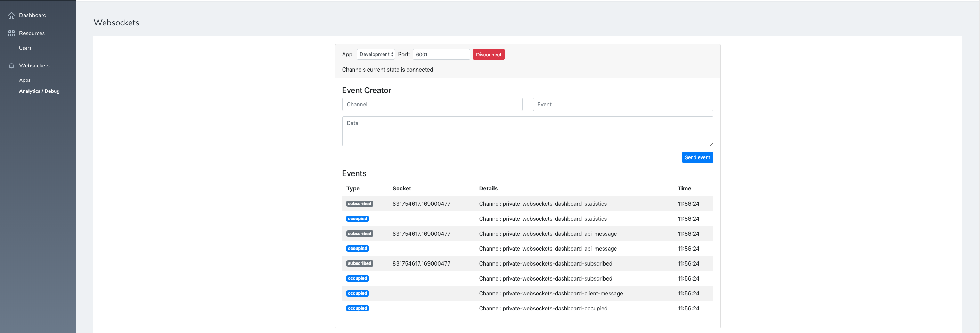
Task: Click into the Data textarea
Action: click(x=527, y=131)
